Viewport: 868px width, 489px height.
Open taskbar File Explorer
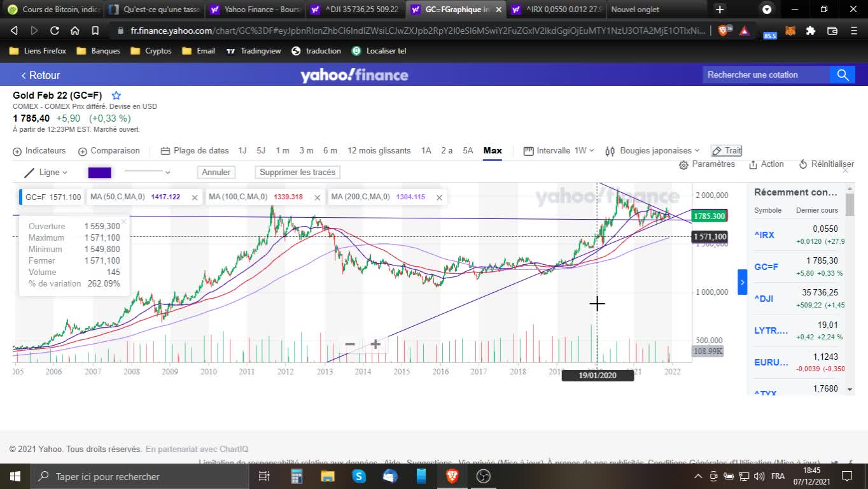point(328,476)
